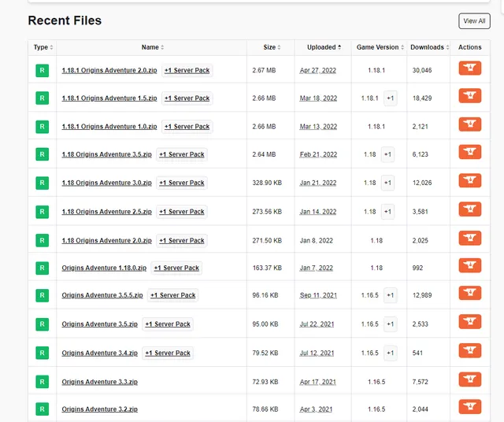Open Origins Adventure 3.5.zip link
The height and width of the screenshot is (422, 504).
click(100, 324)
